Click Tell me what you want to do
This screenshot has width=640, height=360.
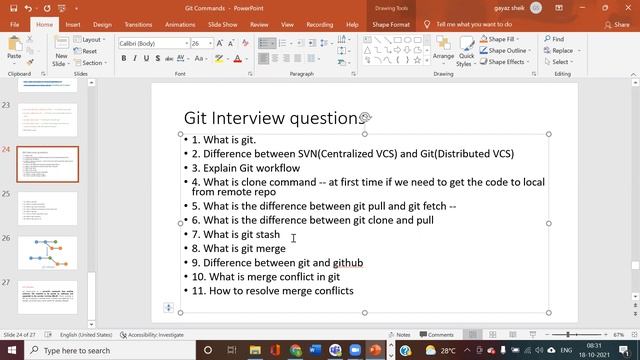pos(473,24)
